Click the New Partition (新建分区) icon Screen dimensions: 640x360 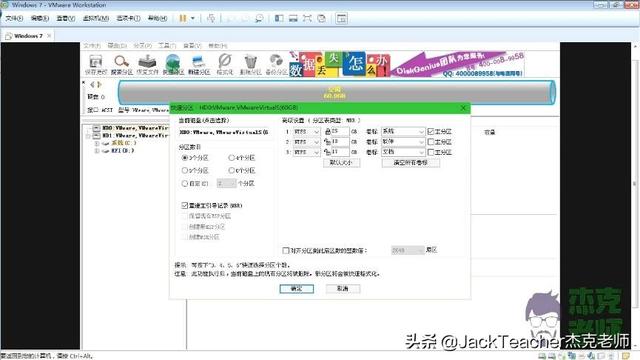click(199, 64)
